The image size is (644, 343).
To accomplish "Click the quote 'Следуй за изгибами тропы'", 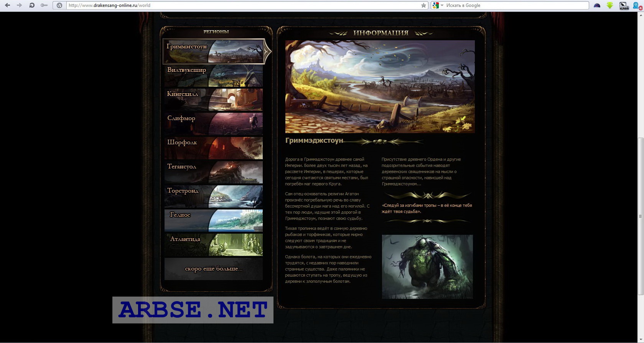I will (x=427, y=208).
